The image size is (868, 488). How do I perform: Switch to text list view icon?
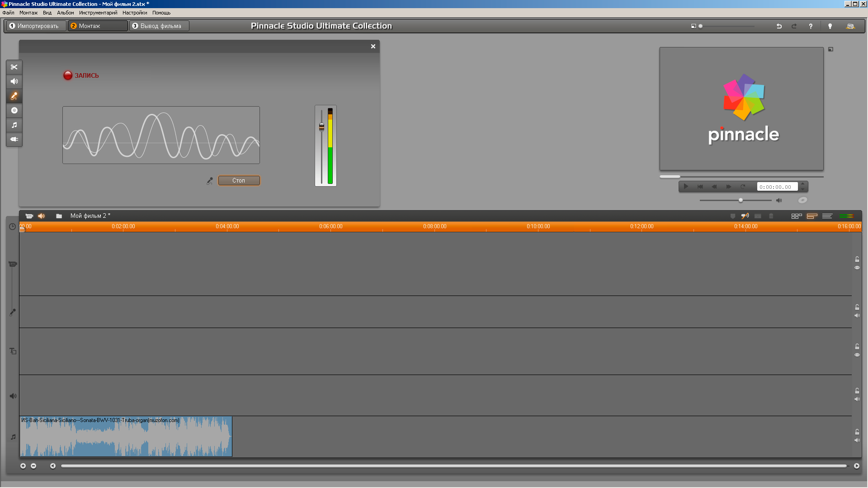point(827,216)
